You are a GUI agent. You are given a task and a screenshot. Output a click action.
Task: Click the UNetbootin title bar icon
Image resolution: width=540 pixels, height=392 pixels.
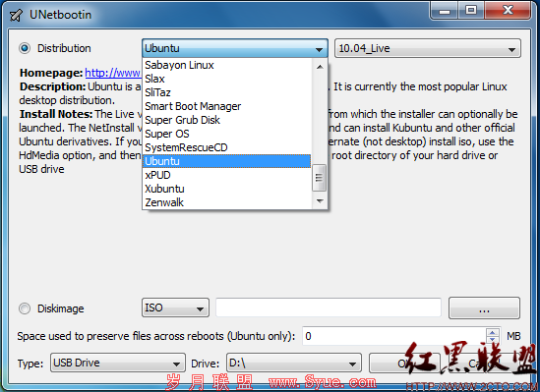(x=16, y=15)
